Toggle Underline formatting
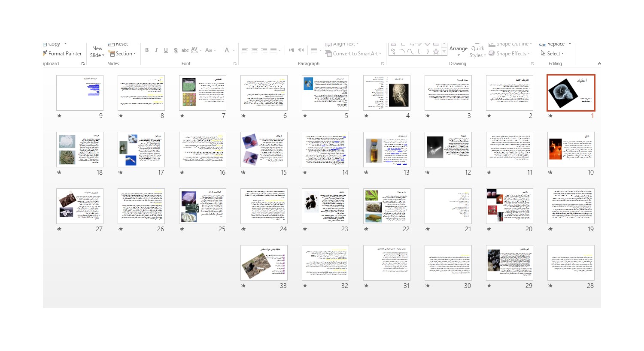Viewport: 644px width, 351px height. pos(166,50)
